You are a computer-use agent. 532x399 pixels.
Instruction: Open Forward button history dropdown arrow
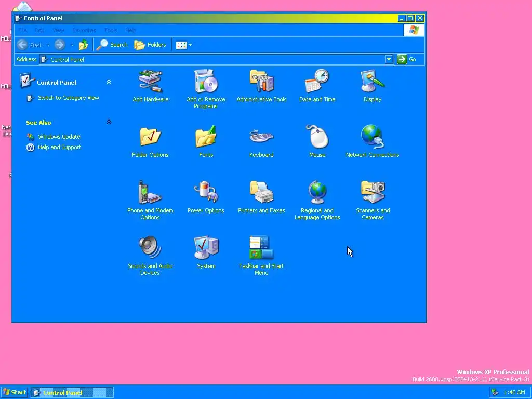72,45
